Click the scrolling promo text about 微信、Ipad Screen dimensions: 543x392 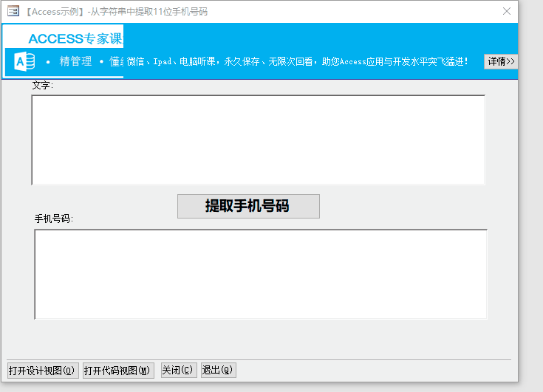(x=297, y=61)
